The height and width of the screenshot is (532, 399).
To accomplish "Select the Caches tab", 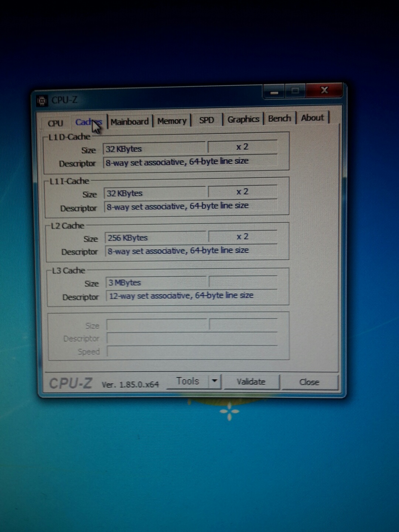I will click(x=89, y=122).
